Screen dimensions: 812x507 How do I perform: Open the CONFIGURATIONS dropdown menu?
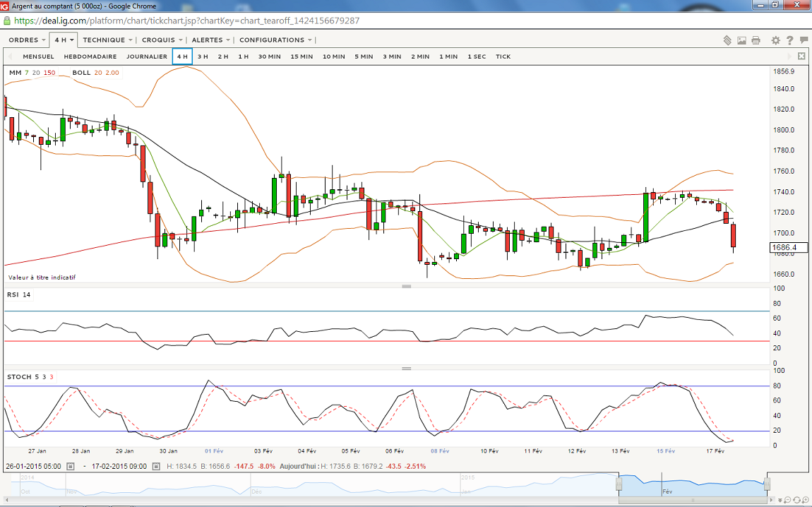tap(275, 40)
